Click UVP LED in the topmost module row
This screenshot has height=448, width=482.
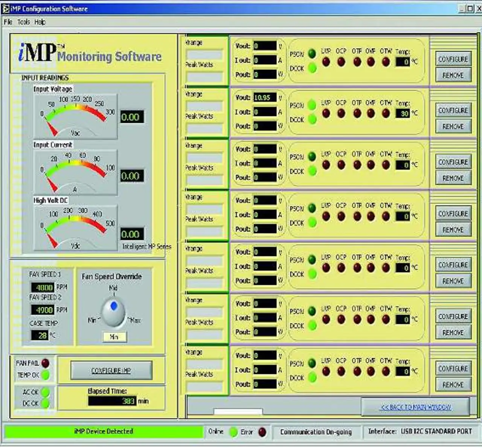click(x=326, y=61)
